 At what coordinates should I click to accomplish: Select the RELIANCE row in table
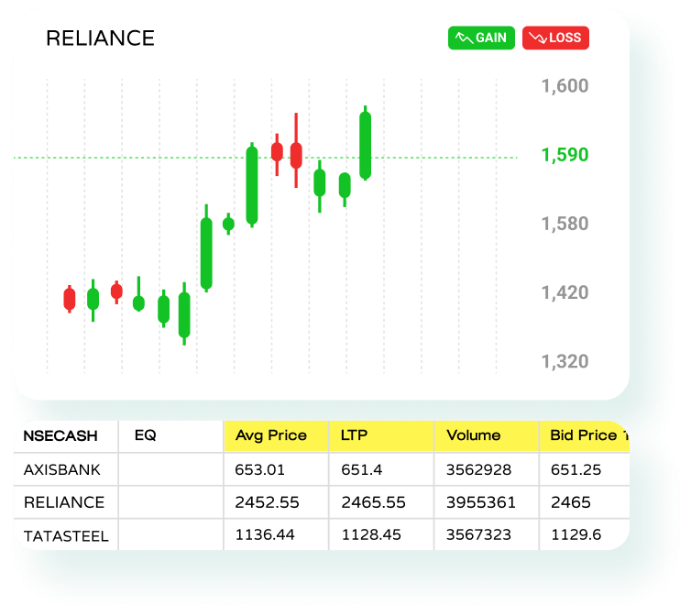[x=64, y=502]
